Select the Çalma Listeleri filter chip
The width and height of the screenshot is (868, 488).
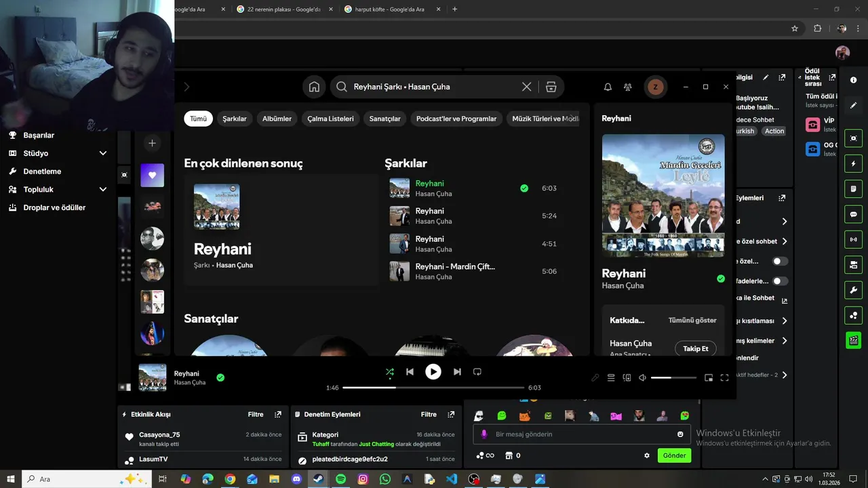pos(330,119)
